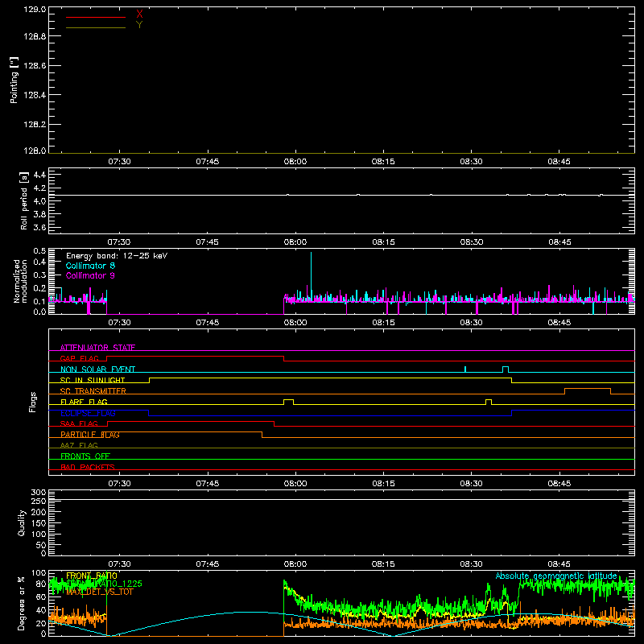644x644 pixels.
Task: Click 07:45 tick under Roll period panel
Action: [x=208, y=242]
